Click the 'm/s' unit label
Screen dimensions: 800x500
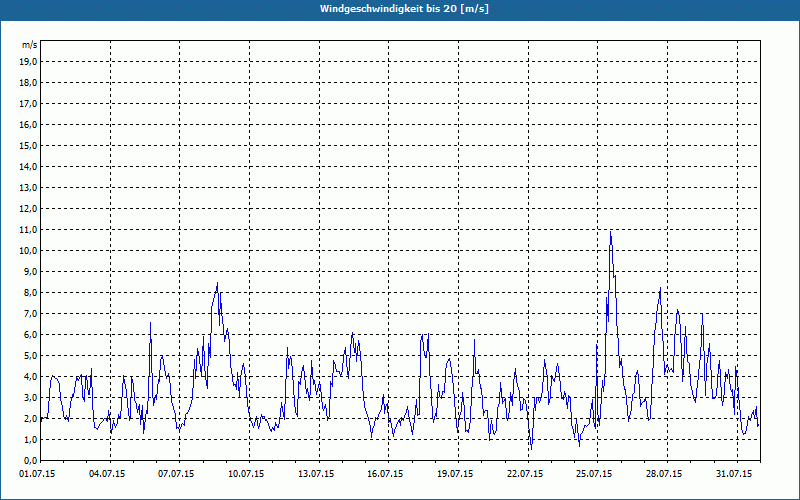pos(29,45)
